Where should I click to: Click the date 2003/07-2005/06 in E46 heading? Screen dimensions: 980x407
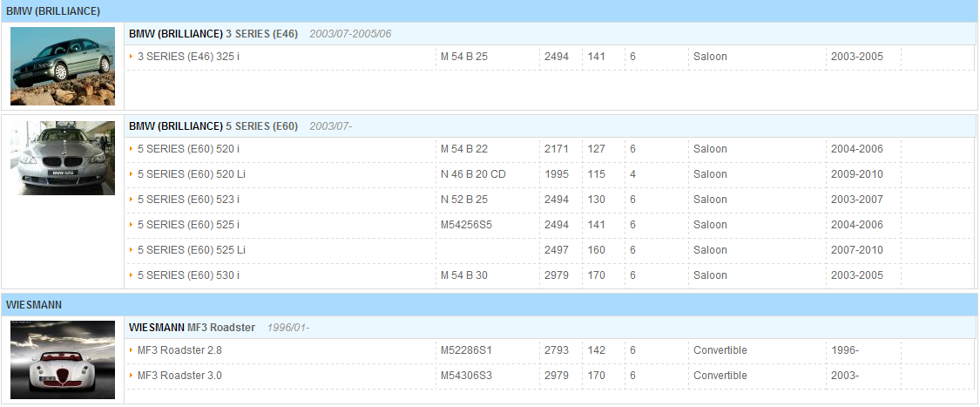coord(351,34)
